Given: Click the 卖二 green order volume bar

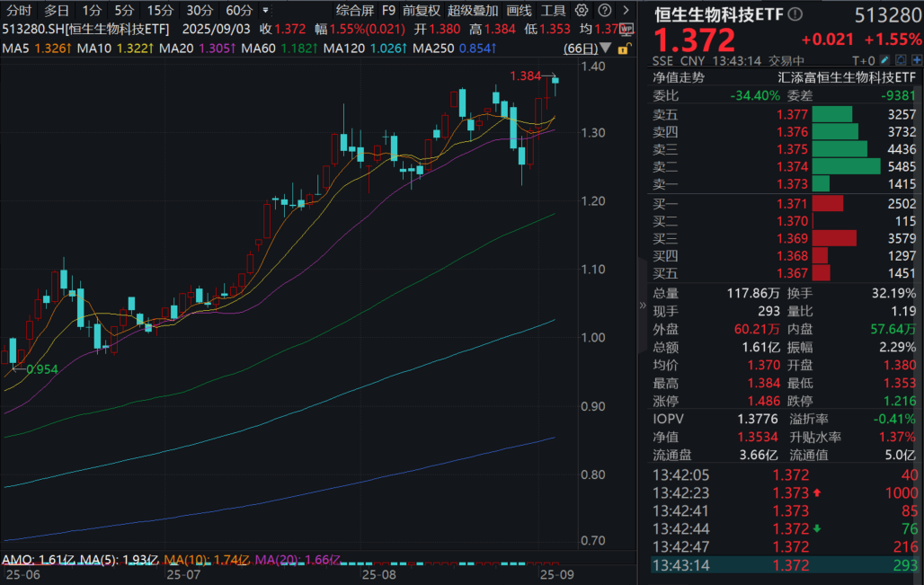Looking at the screenshot, I should (845, 166).
